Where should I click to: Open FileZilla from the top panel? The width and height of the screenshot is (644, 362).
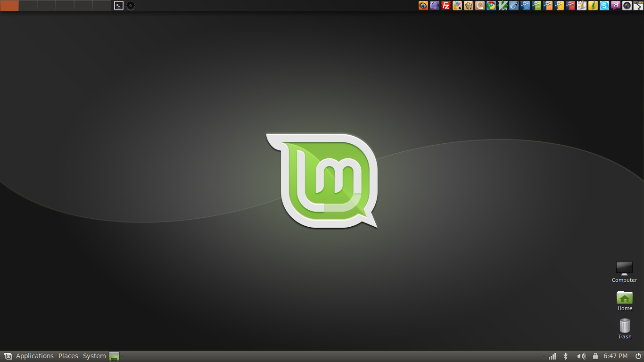click(446, 6)
